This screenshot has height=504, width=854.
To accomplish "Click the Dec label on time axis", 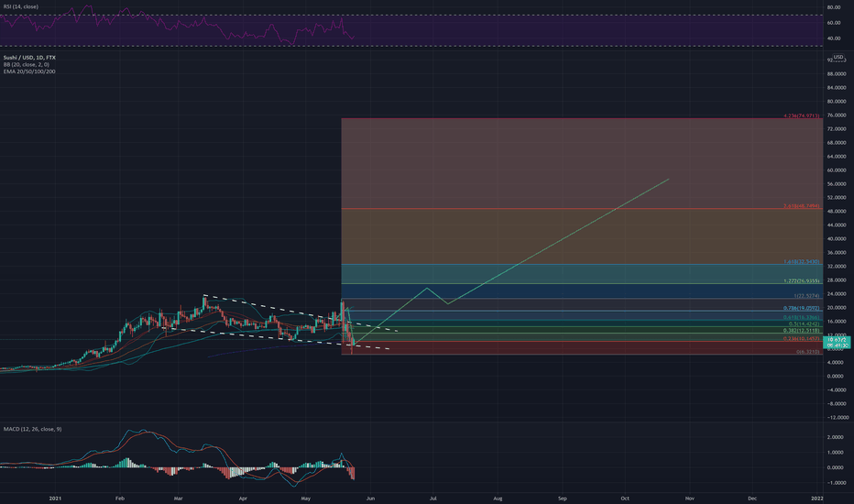I will [752, 498].
